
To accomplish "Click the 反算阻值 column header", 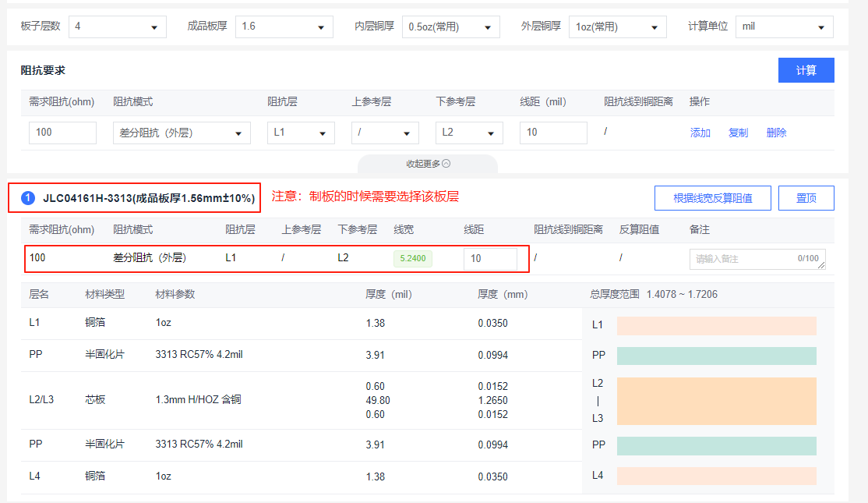I will click(639, 229).
